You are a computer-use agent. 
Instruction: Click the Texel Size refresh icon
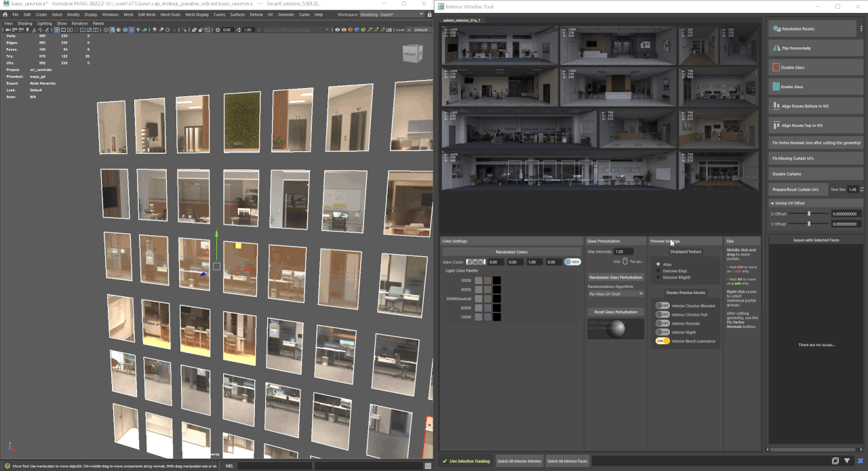[x=861, y=190]
